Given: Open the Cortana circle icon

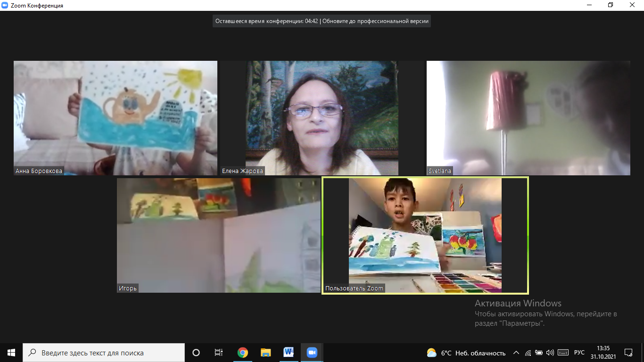Looking at the screenshot, I should coord(196,353).
